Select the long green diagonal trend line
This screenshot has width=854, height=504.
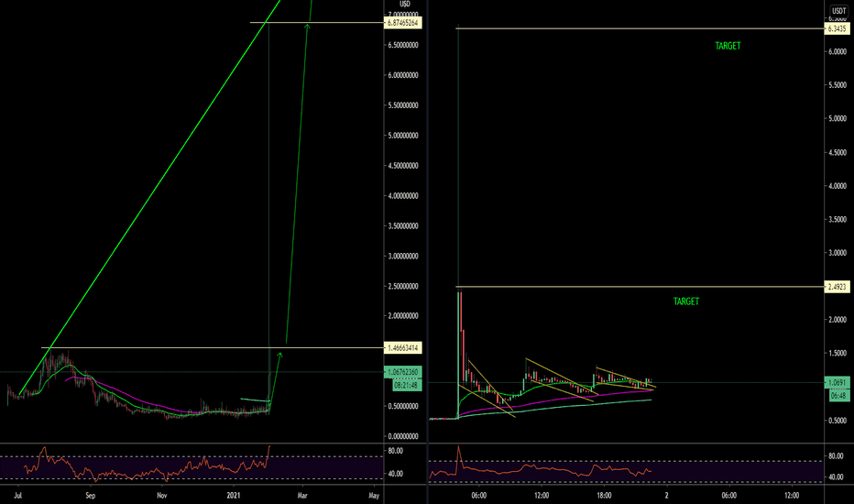pyautogui.click(x=149, y=197)
